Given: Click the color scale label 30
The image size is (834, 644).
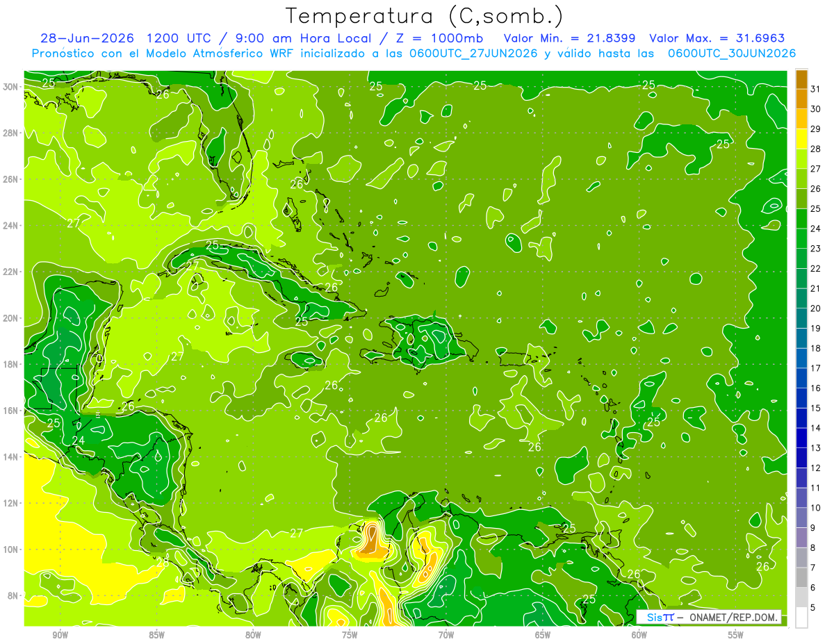Looking at the screenshot, I should tap(816, 108).
